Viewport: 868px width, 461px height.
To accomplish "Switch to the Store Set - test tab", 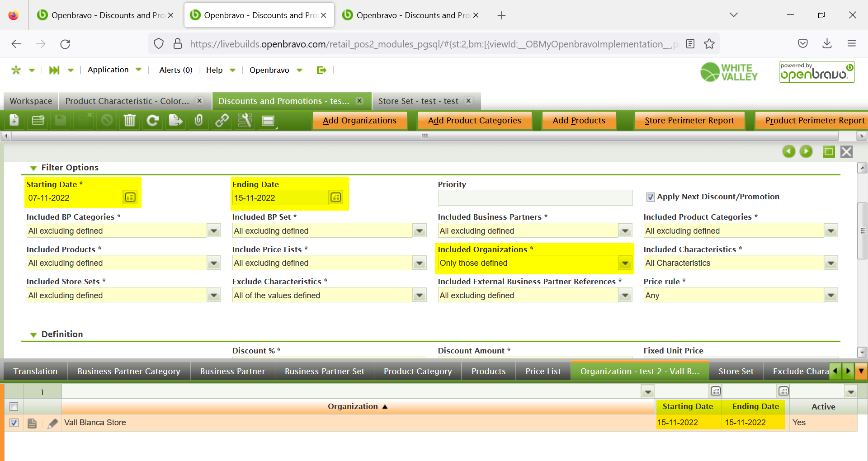I will point(418,101).
